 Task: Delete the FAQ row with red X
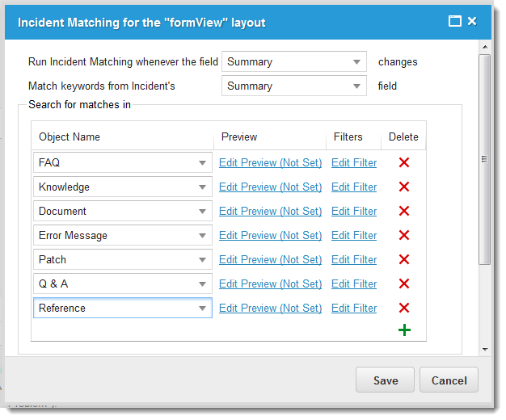(x=404, y=162)
